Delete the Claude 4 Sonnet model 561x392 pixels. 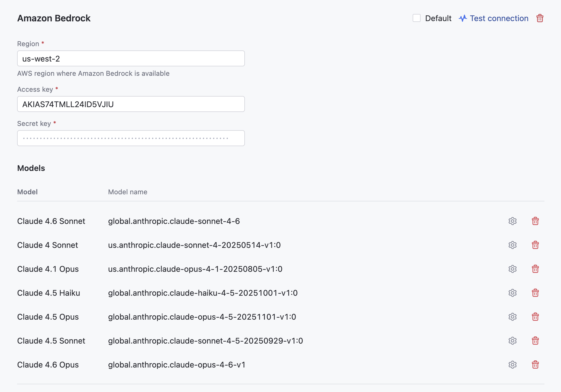coord(535,245)
